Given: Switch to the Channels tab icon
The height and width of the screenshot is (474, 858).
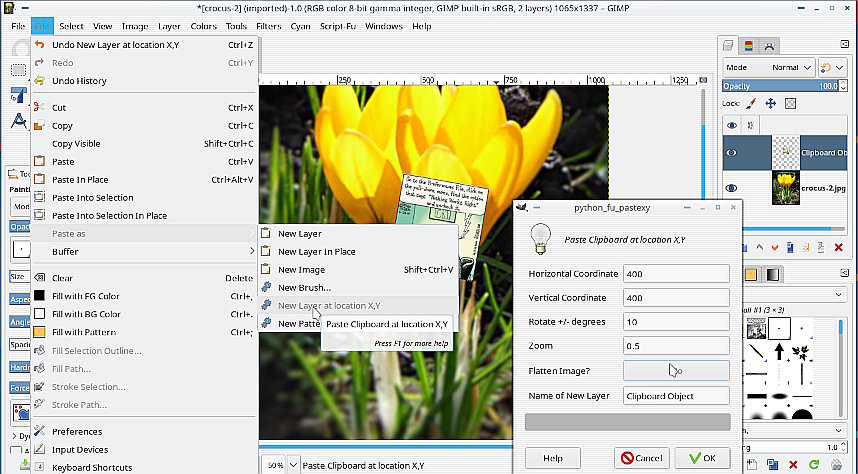Looking at the screenshot, I should click(x=750, y=46).
